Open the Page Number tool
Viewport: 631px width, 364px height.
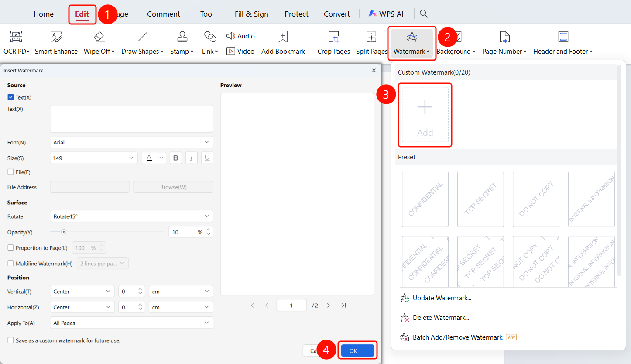[x=504, y=43]
